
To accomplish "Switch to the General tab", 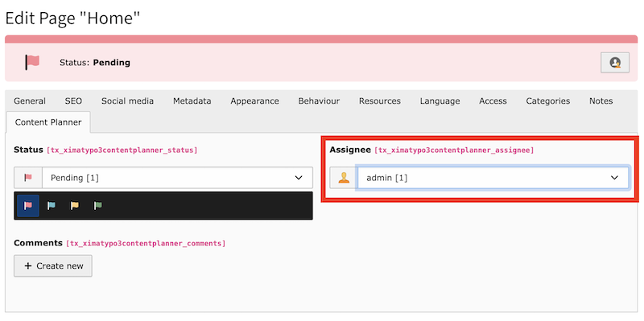I will point(30,101).
